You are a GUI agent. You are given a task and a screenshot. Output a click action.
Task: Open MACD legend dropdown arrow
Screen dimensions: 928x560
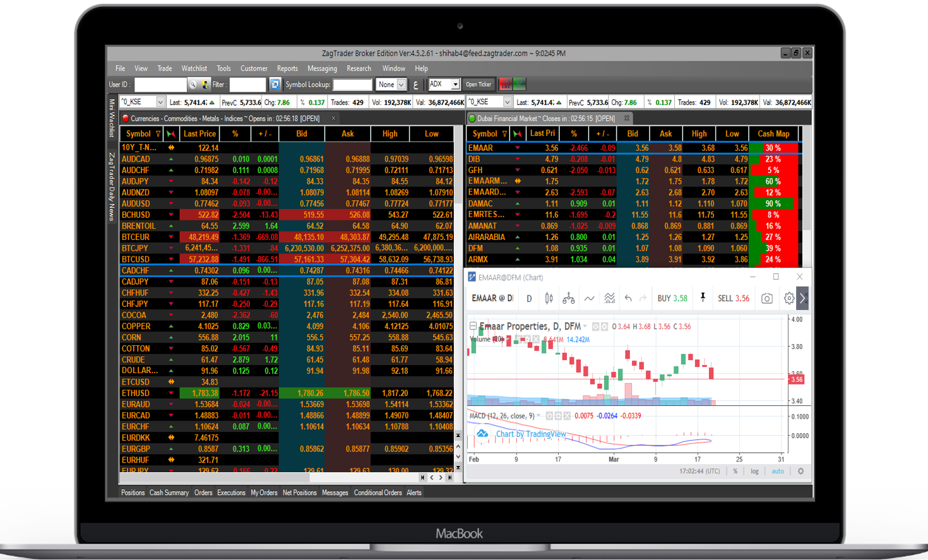538,416
